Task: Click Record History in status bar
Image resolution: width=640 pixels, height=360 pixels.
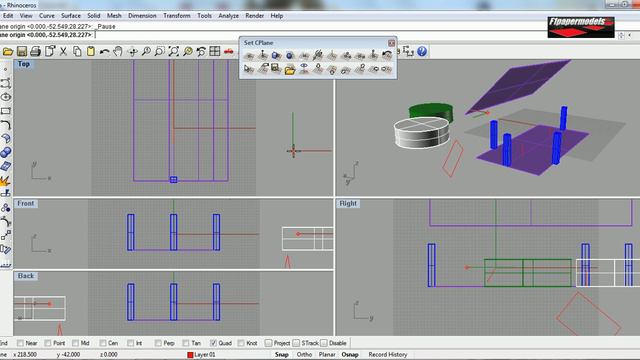Action: [388, 355]
